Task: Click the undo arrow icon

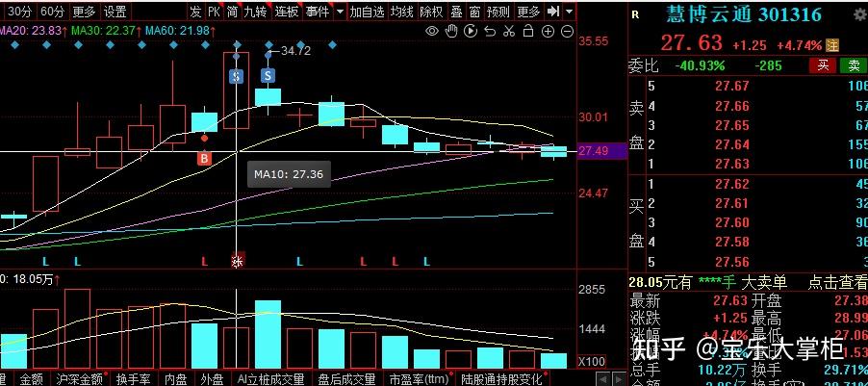Action: click(x=488, y=32)
